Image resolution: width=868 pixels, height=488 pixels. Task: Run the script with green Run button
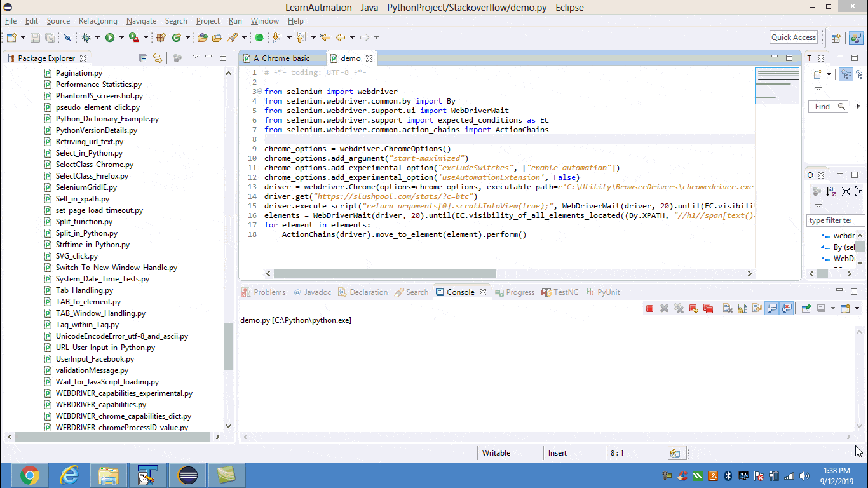110,38
